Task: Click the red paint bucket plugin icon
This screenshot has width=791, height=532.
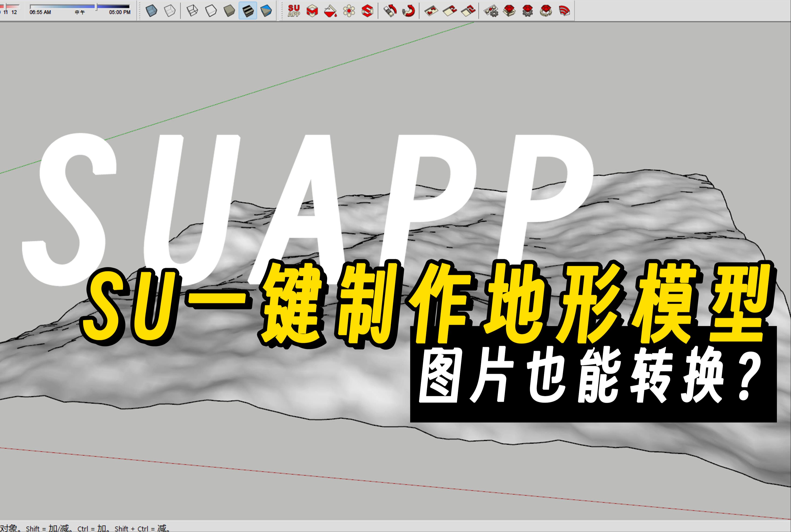Action: [x=330, y=11]
